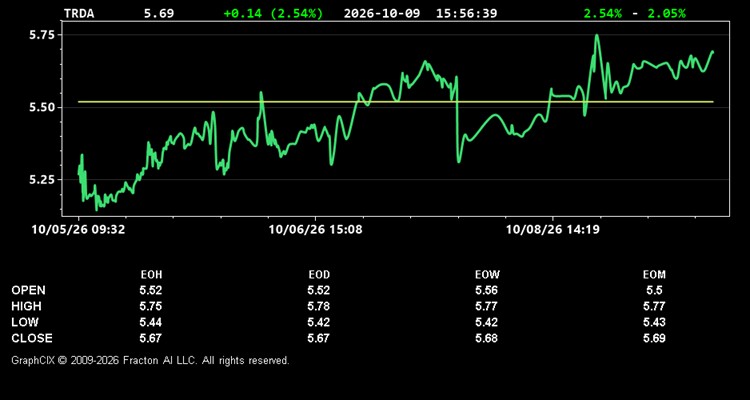Select the EOW high value 5.77

[486, 306]
